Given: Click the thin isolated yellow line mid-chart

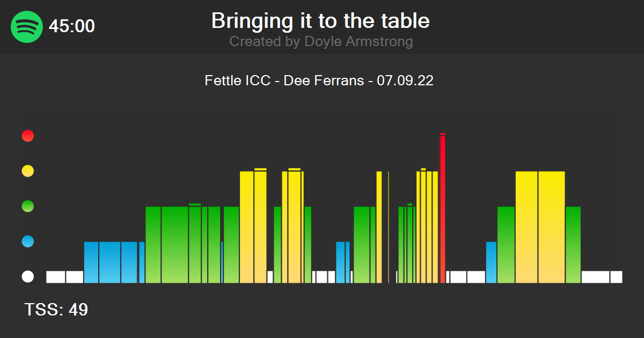Looking at the screenshot, I should (x=389, y=227).
